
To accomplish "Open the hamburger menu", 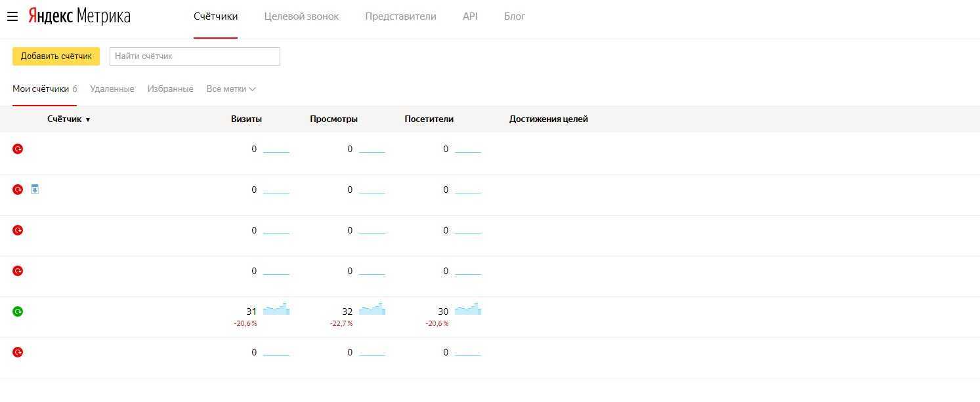I will (x=12, y=16).
